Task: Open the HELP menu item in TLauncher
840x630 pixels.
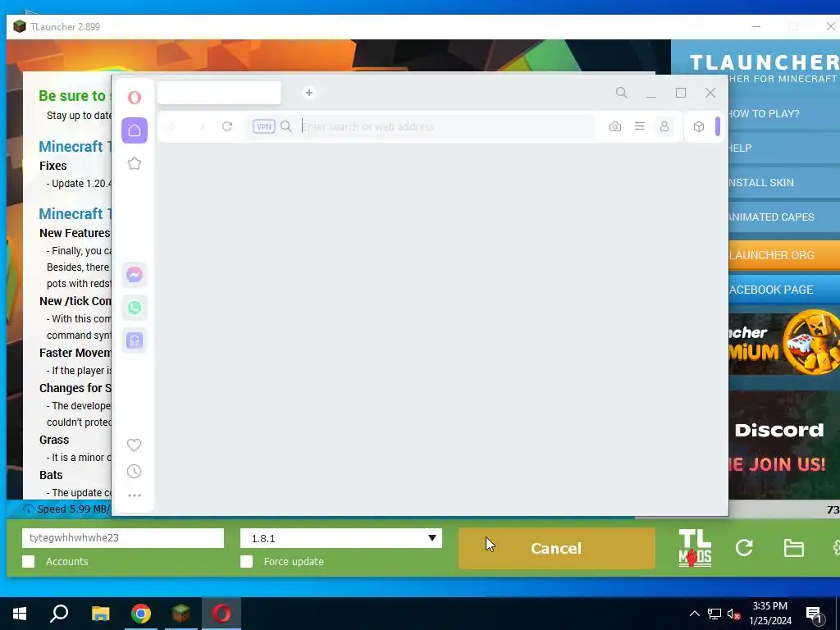Action: pos(784,148)
